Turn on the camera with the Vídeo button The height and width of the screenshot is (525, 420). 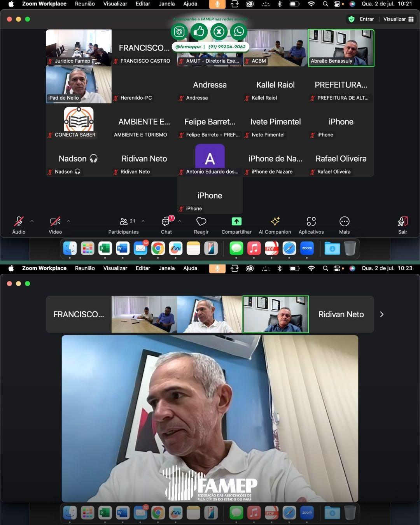tap(55, 222)
